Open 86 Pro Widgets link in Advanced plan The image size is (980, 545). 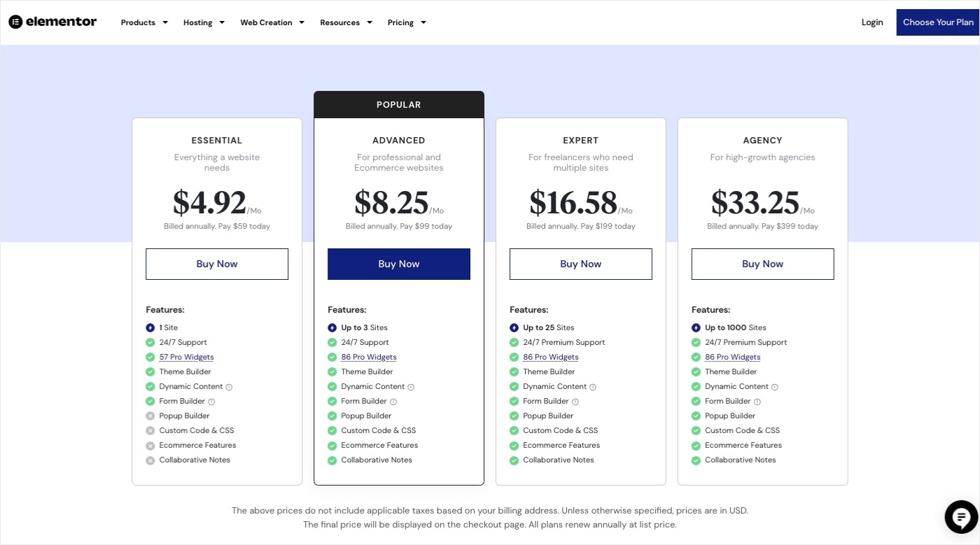point(369,357)
